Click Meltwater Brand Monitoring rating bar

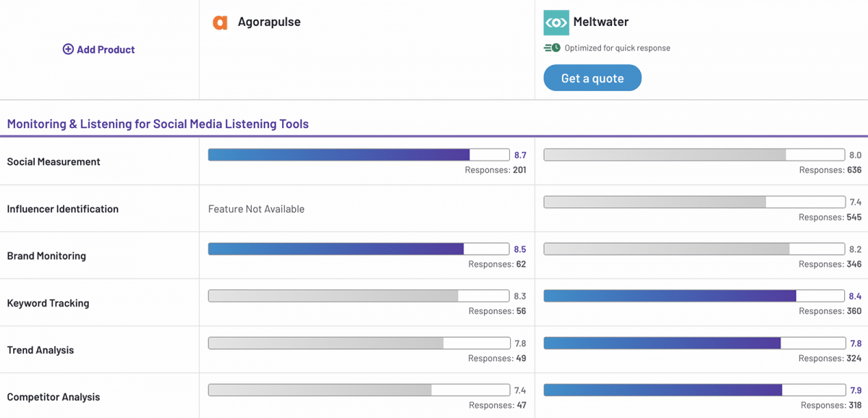coord(694,249)
